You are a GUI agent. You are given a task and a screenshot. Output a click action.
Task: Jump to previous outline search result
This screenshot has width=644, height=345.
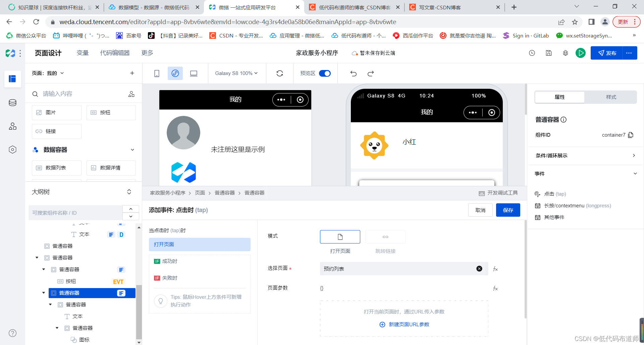(x=131, y=209)
